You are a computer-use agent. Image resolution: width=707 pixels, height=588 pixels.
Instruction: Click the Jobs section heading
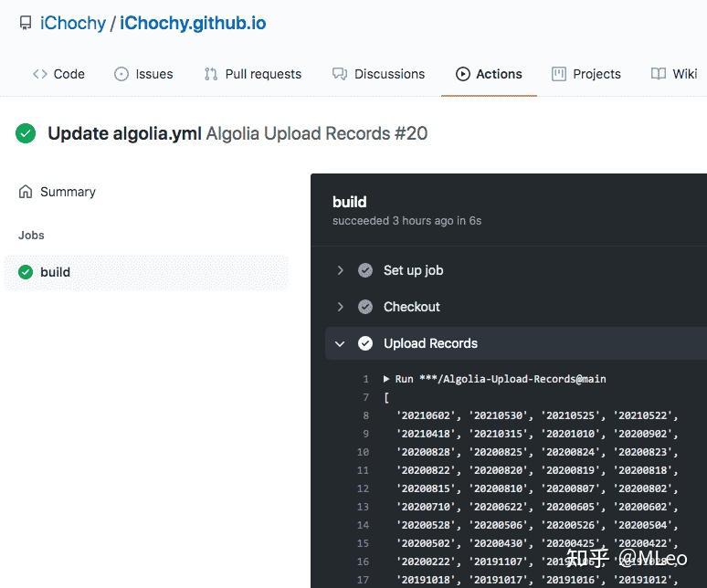click(31, 236)
